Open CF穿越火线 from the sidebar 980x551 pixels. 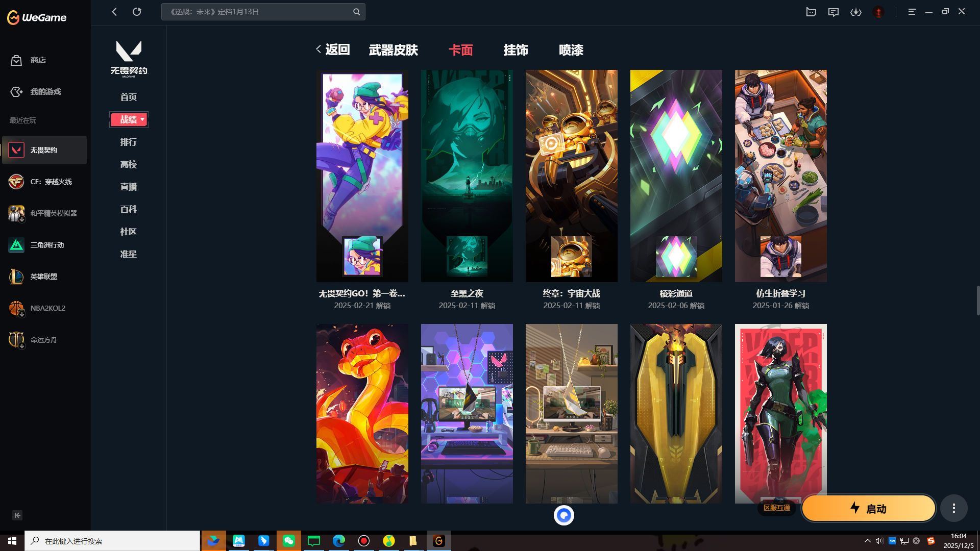(x=45, y=182)
